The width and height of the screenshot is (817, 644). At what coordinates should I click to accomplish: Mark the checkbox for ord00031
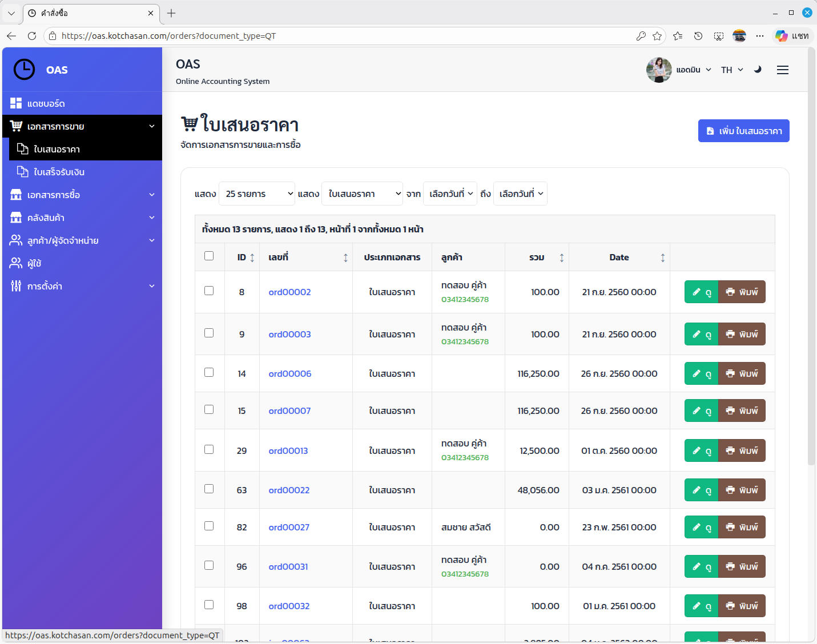209,565
